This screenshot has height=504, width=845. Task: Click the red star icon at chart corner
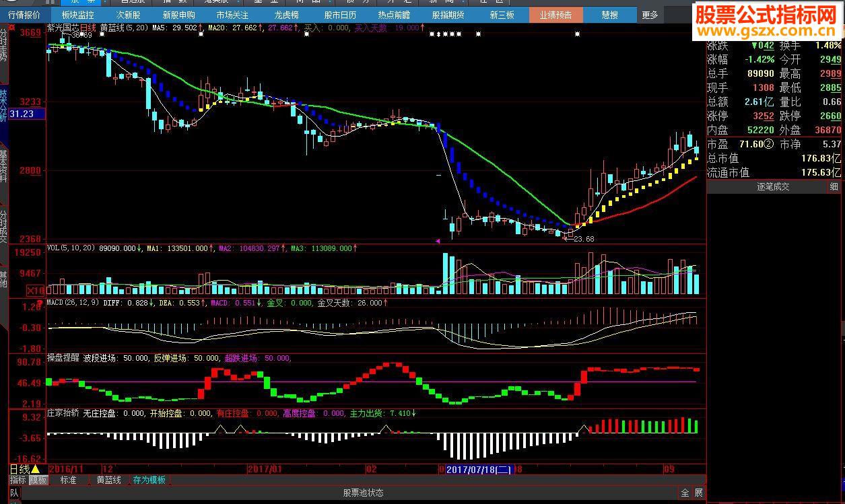pos(11,27)
